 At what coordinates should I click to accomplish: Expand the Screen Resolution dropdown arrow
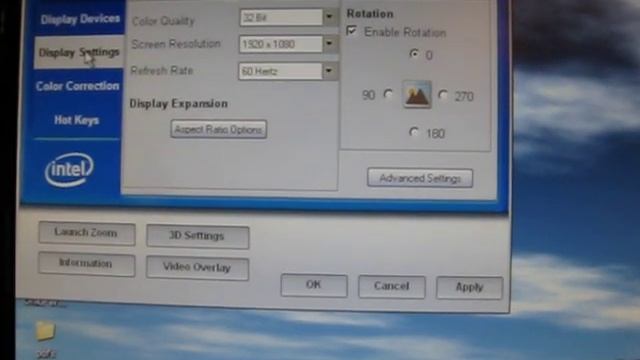coord(329,44)
